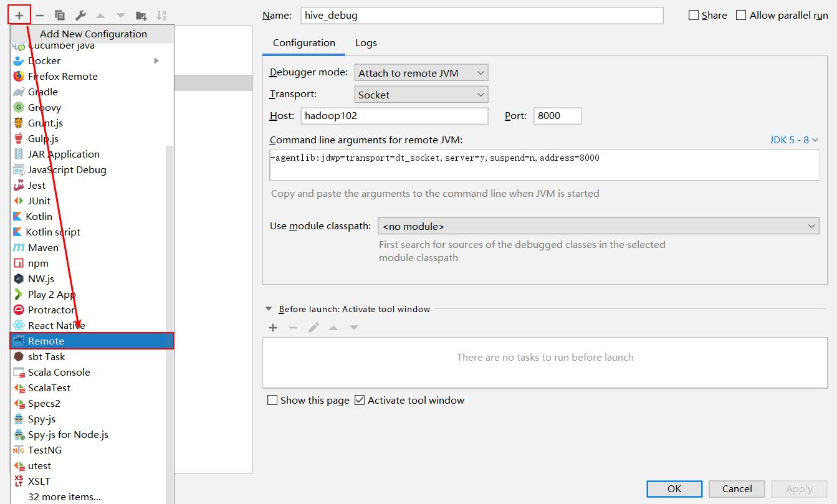Open the Debugger mode dropdown
This screenshot has width=837, height=504.
coord(421,73)
